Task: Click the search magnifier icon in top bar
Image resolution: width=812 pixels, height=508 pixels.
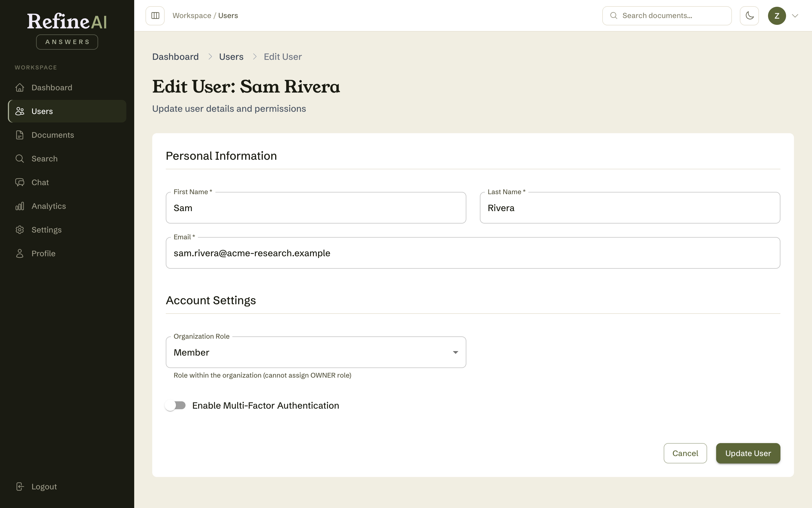Action: point(613,16)
